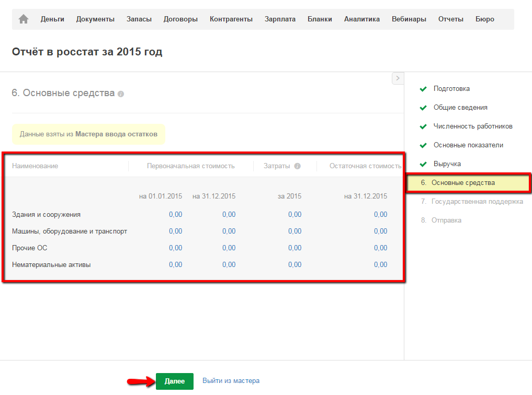Open the Аналитика menu
The width and height of the screenshot is (532, 395).
point(361,19)
